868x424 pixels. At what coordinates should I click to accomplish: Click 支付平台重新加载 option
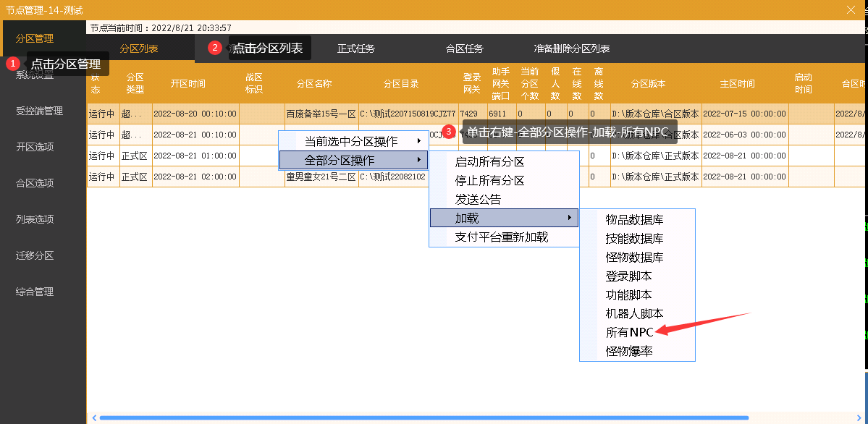point(501,237)
